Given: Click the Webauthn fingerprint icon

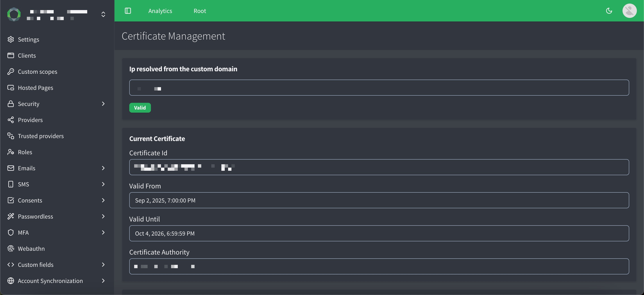Looking at the screenshot, I should tap(11, 249).
